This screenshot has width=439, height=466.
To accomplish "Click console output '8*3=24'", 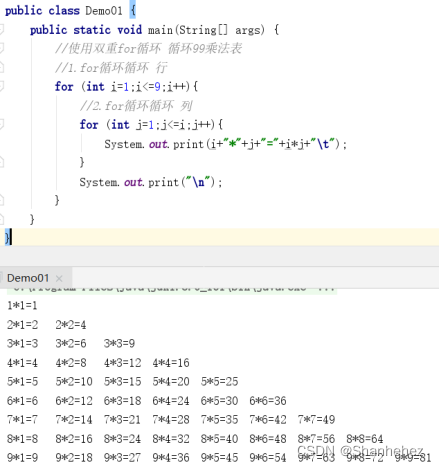I will click(x=122, y=438).
